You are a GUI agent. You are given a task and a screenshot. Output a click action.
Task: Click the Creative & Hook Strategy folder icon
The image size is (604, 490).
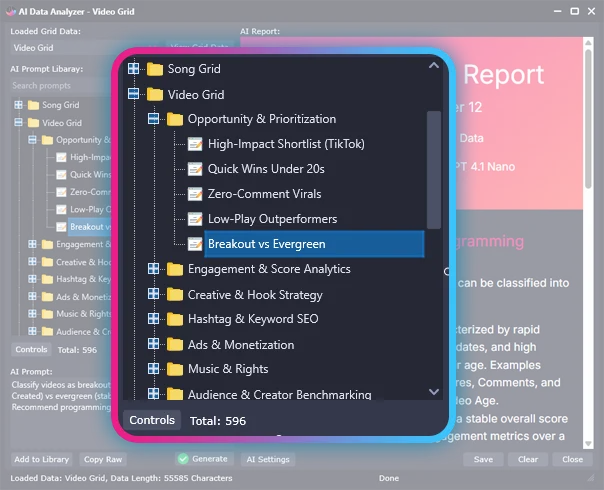pos(175,294)
